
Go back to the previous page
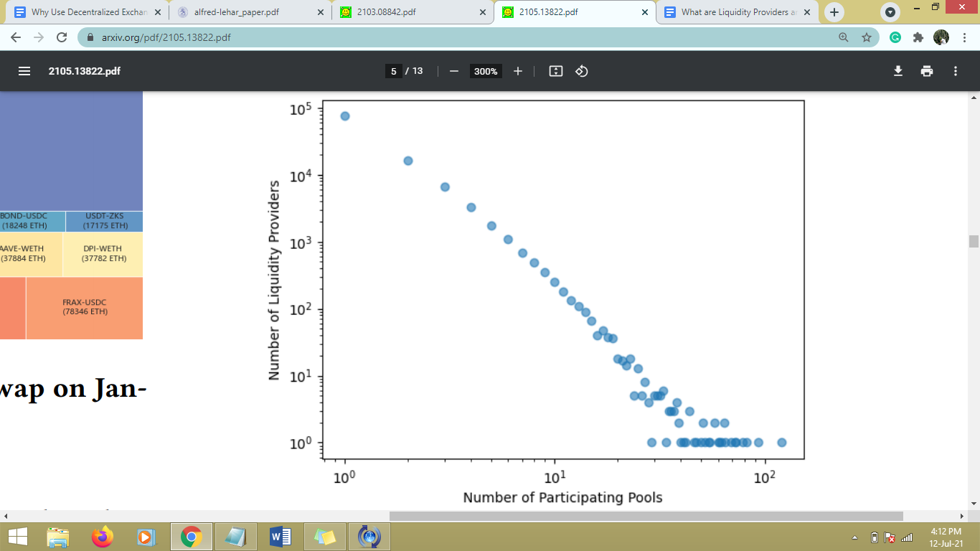tap(16, 37)
